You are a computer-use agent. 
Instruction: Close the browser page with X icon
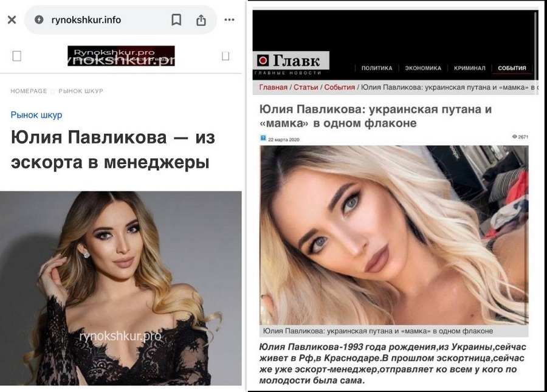(x=12, y=19)
